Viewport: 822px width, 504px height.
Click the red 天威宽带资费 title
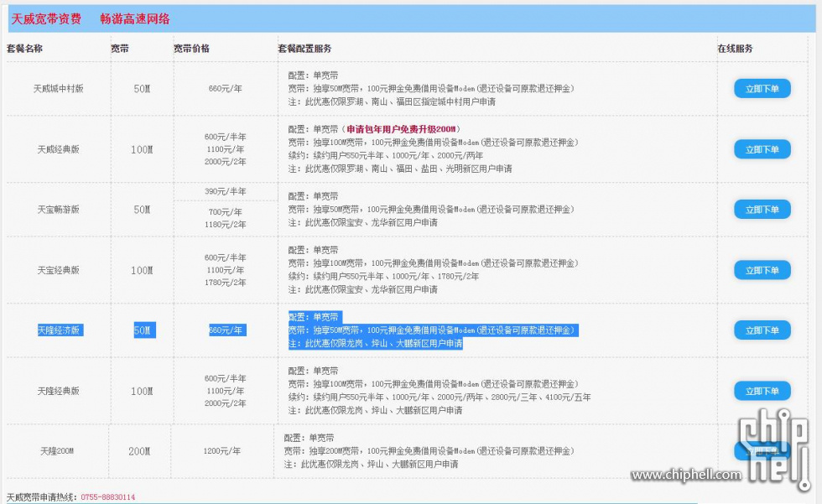tap(46, 19)
